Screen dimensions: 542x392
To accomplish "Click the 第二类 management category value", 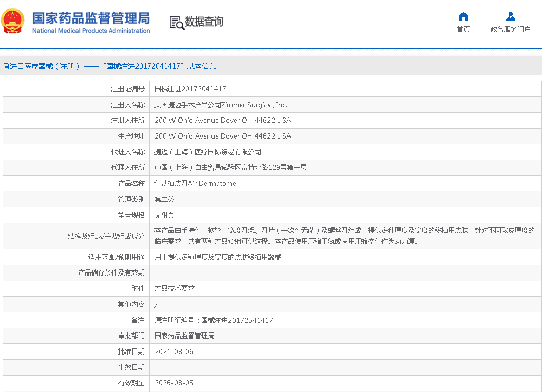I will (164, 199).
